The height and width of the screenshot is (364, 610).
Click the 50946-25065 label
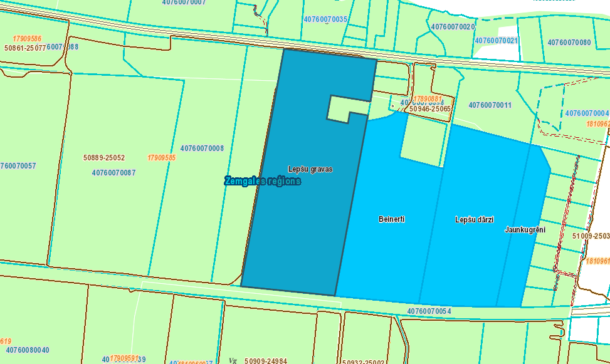pos(429,109)
